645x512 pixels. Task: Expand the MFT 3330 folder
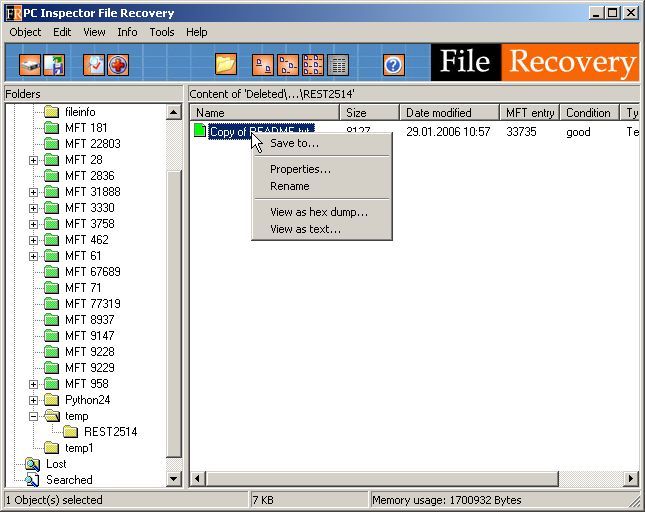[33, 208]
